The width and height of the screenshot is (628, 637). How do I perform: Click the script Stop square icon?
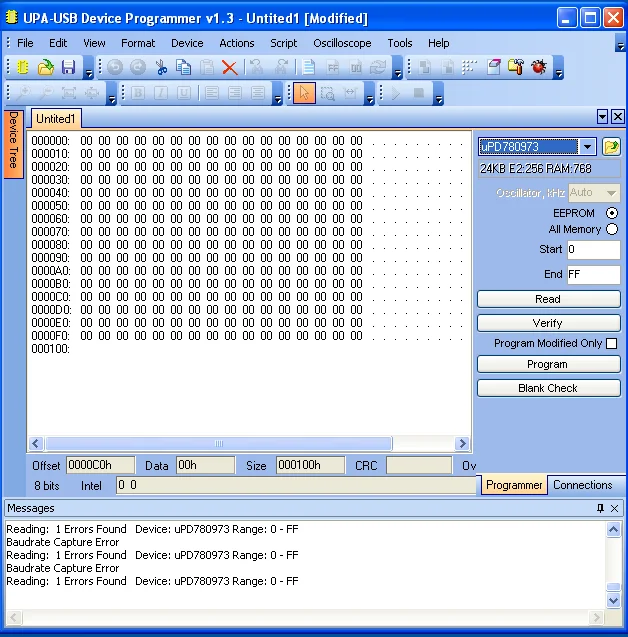coord(418,93)
